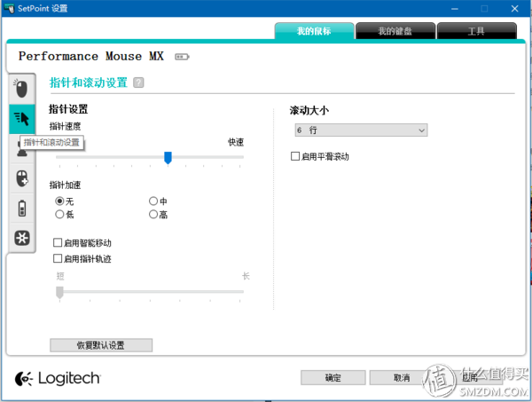The height and width of the screenshot is (402, 532).
Task: Minimize the SetPoint window
Action: tap(455, 9)
